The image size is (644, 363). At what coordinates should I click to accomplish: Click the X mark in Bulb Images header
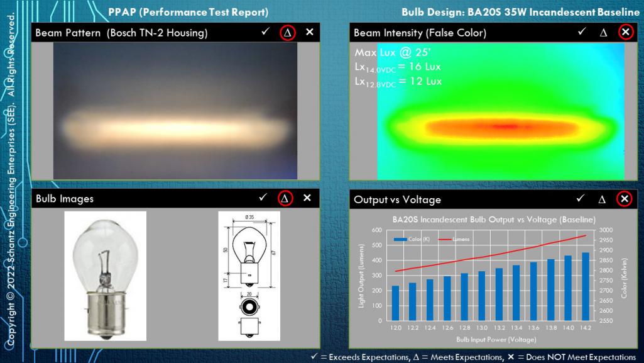click(307, 199)
